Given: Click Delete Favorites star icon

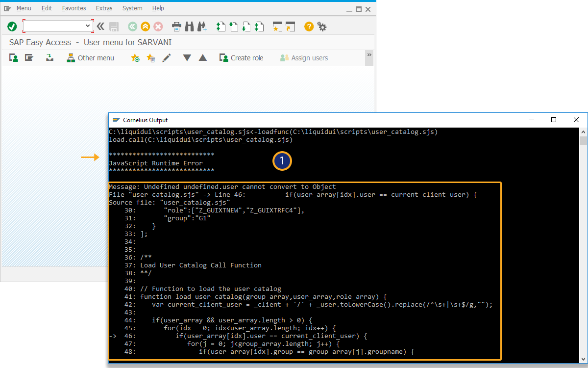Looking at the screenshot, I should click(x=151, y=58).
